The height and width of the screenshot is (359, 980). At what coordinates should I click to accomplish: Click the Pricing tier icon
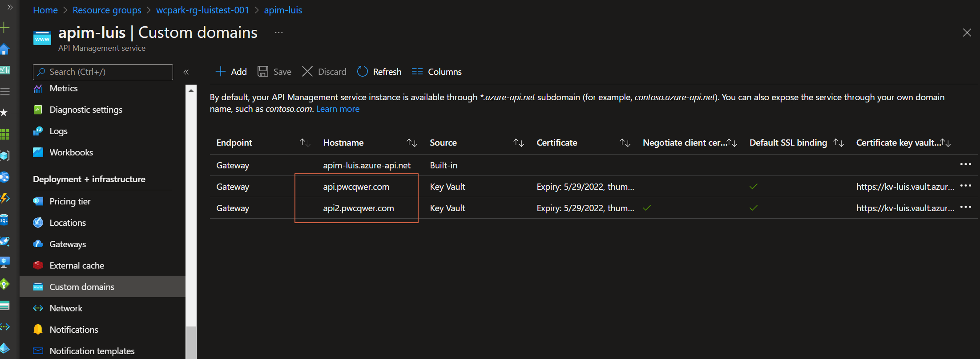point(38,201)
